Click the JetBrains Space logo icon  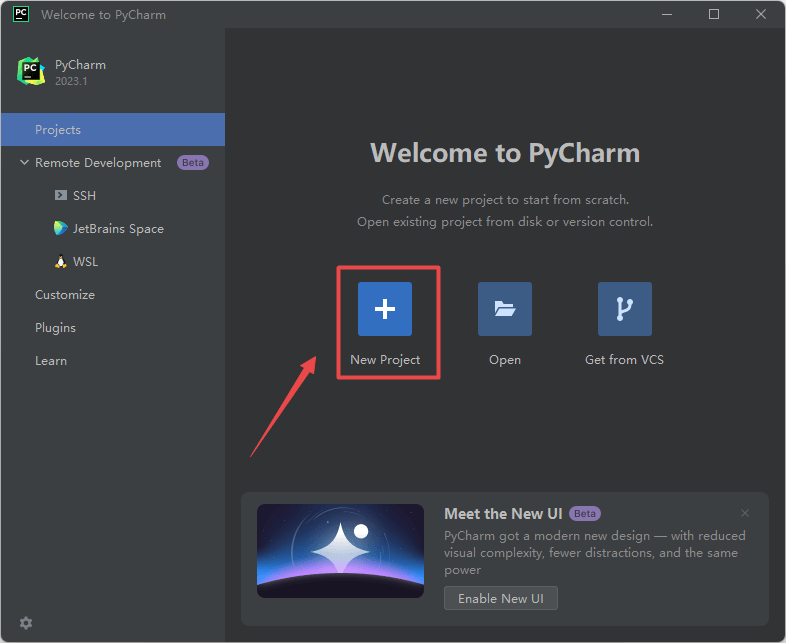pyautogui.click(x=61, y=229)
